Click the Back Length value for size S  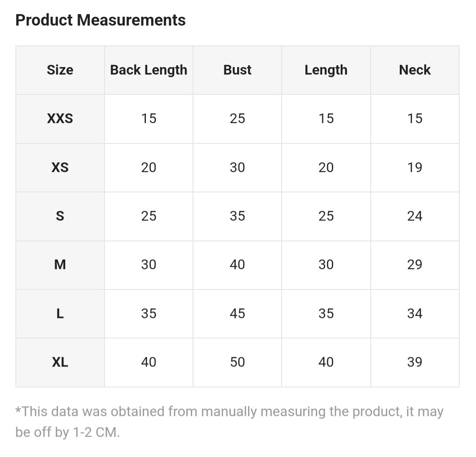149,216
